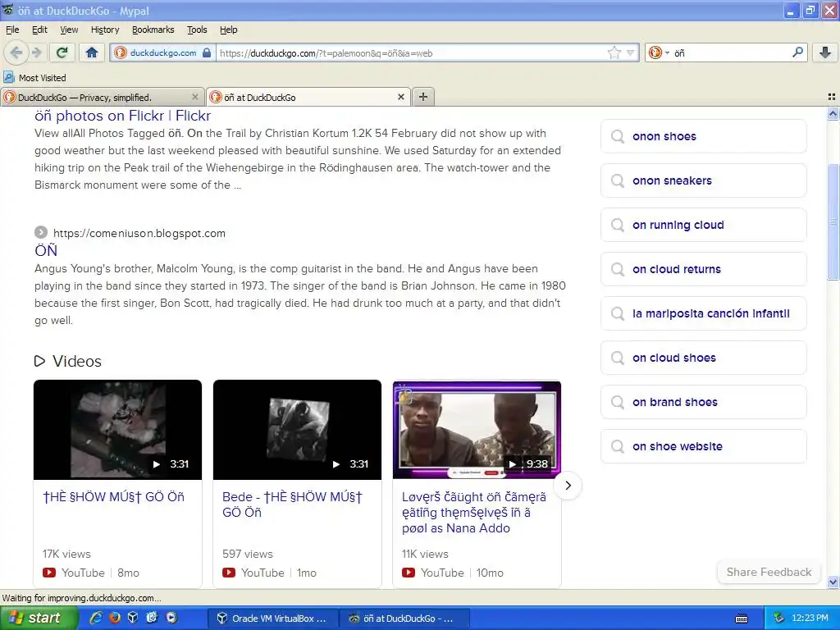840x630 pixels.
Task: Show all tabs list button
Action: pyautogui.click(x=832, y=97)
